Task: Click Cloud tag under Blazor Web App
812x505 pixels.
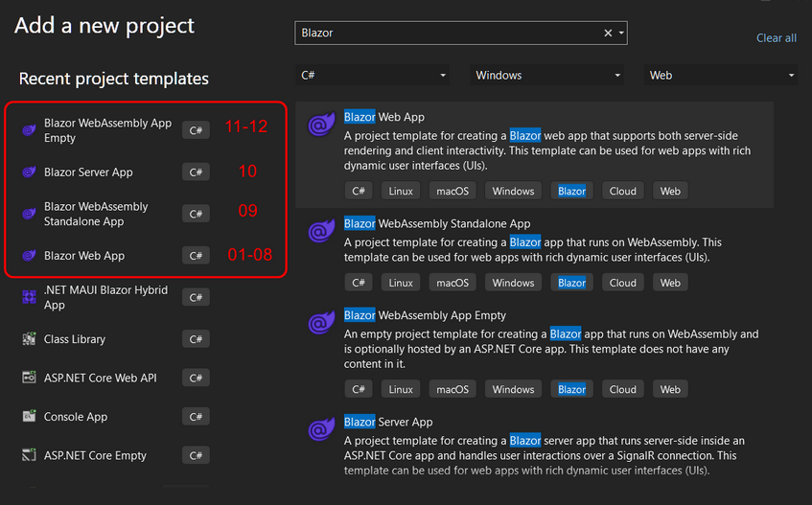Action: pyautogui.click(x=622, y=191)
